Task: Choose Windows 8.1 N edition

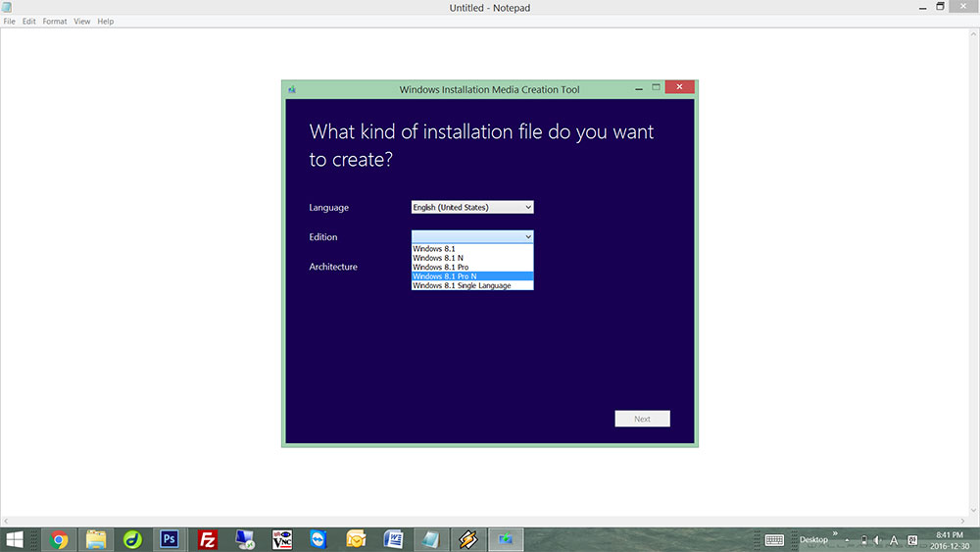Action: [x=472, y=258]
